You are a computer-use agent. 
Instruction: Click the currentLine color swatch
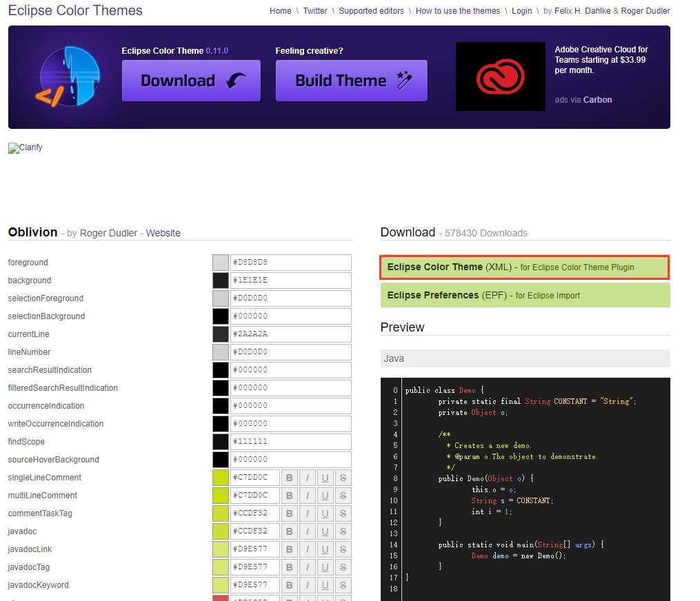pos(221,334)
